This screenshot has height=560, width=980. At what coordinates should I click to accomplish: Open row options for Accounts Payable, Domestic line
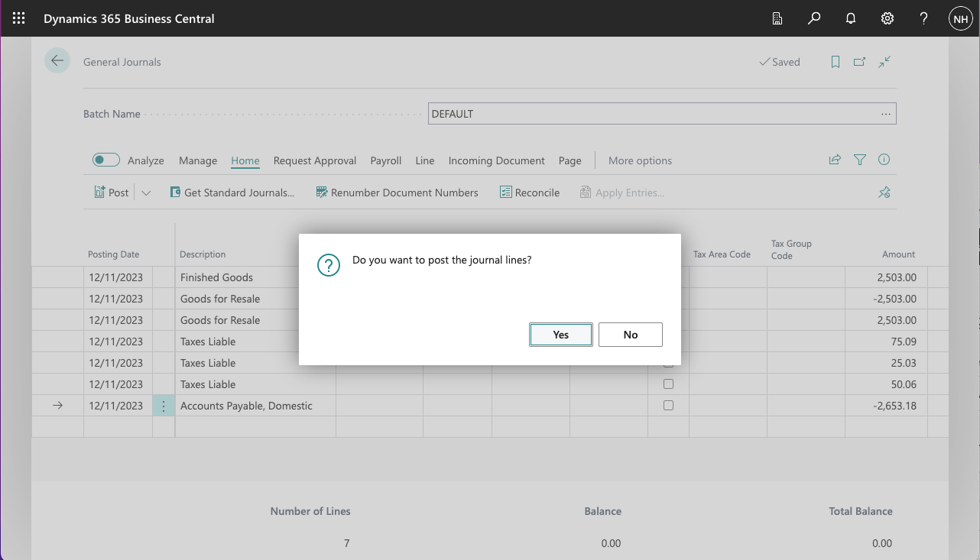point(164,406)
